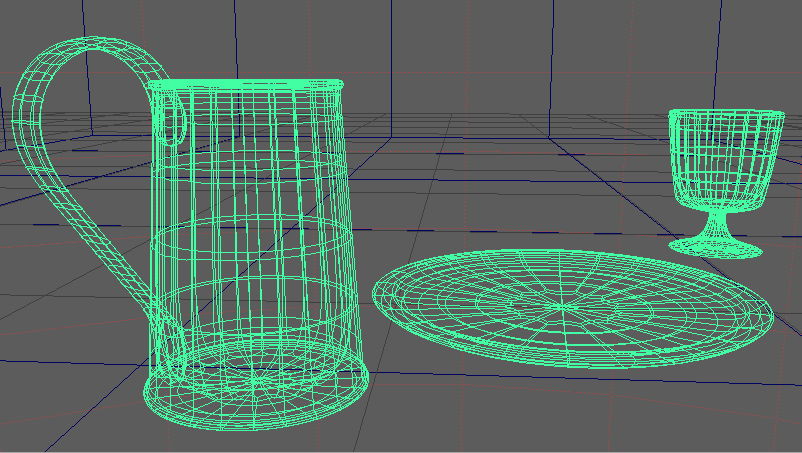Click the top rim of the mug
The width and height of the screenshot is (802, 453).
[x=246, y=86]
